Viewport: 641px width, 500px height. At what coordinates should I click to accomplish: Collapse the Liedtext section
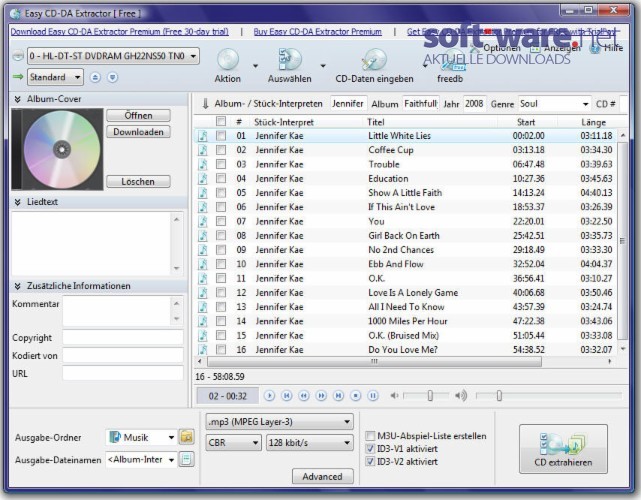(x=18, y=202)
